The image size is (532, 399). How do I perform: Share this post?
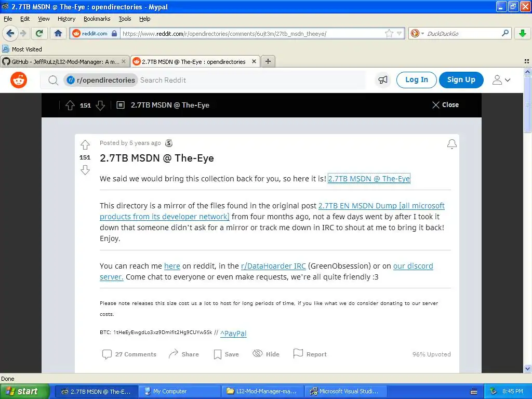pos(183,354)
